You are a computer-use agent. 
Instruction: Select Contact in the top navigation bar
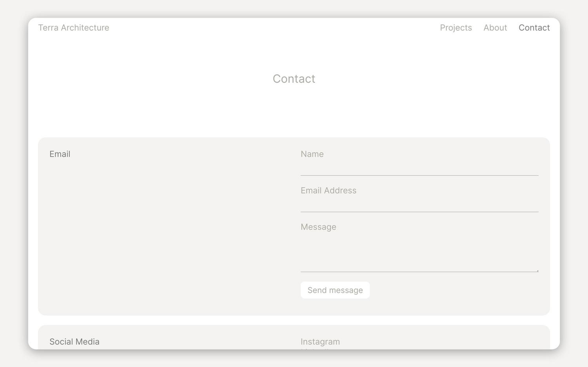(x=534, y=27)
